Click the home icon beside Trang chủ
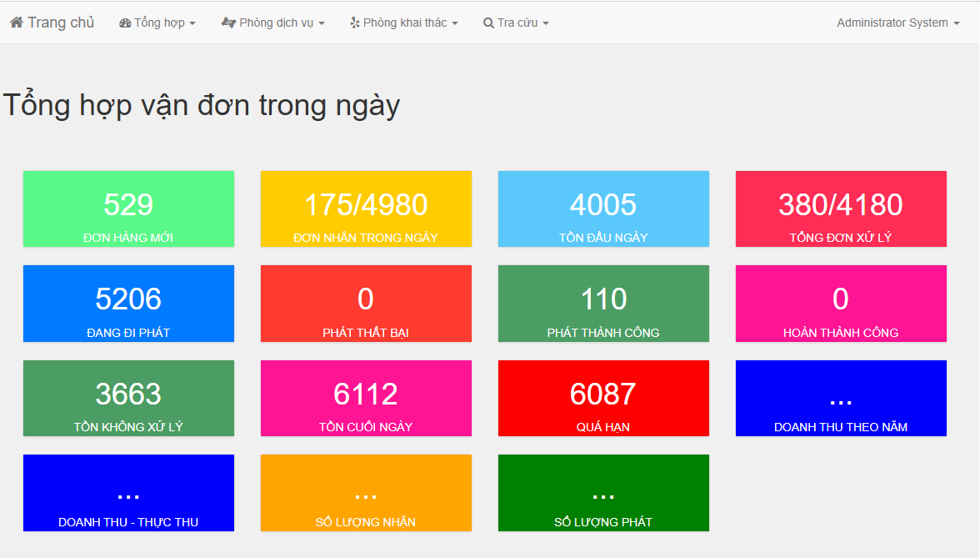980x558 pixels. click(17, 23)
